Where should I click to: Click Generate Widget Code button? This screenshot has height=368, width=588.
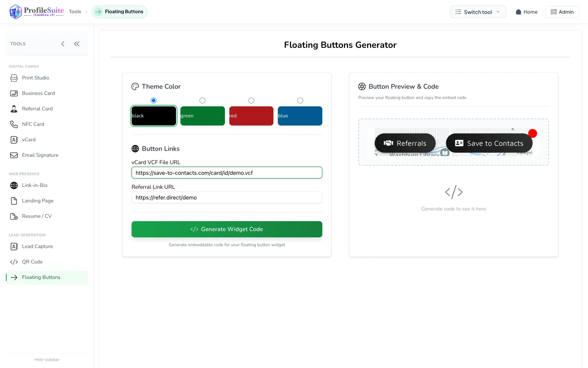click(227, 229)
